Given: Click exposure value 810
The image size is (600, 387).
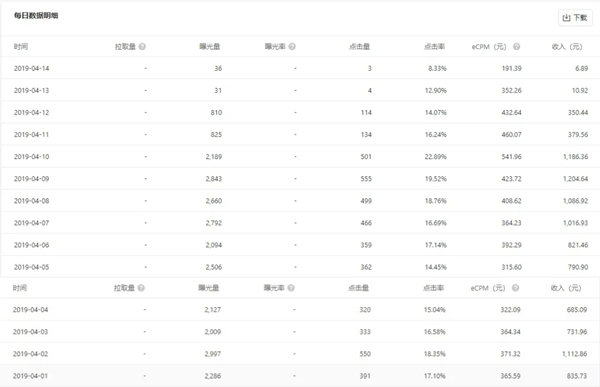Looking at the screenshot, I should [x=216, y=113].
